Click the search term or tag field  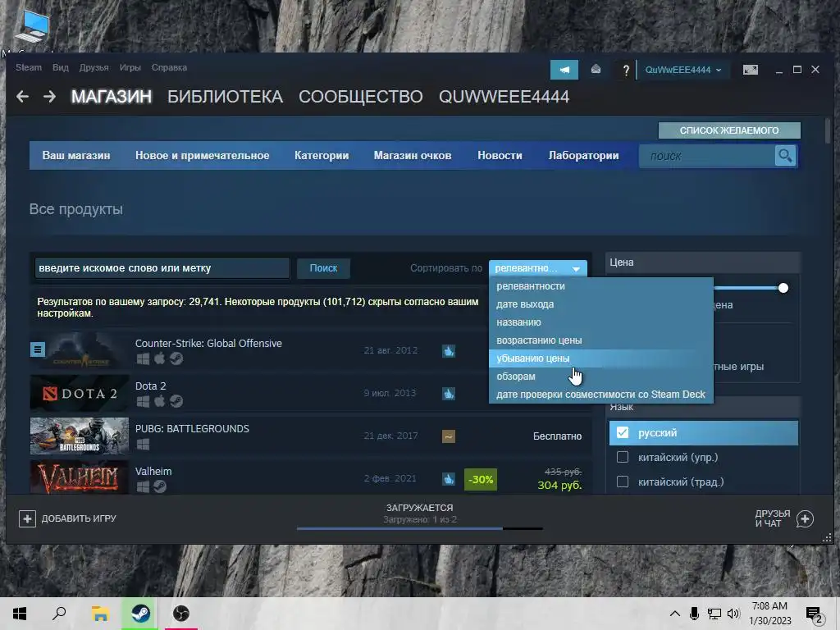[162, 268]
